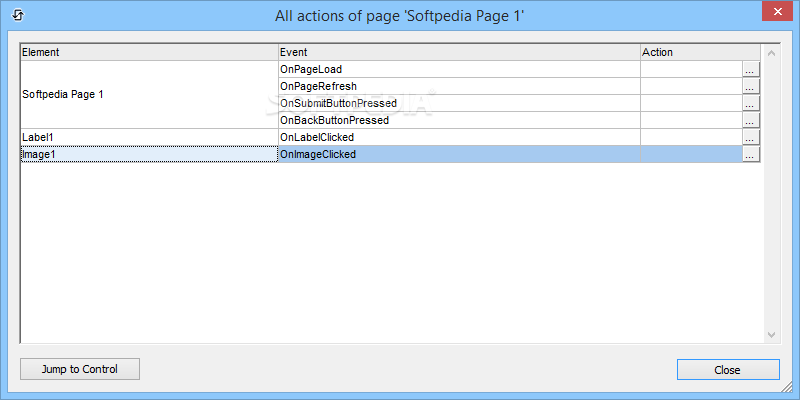800x400 pixels.
Task: Open action editor for OnPageRefresh event
Action: coord(751,86)
